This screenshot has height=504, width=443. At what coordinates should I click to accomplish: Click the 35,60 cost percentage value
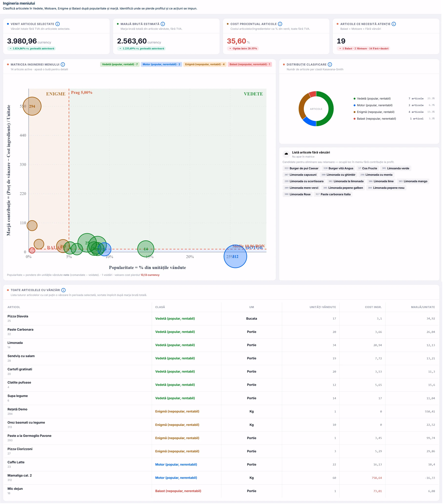(x=236, y=41)
